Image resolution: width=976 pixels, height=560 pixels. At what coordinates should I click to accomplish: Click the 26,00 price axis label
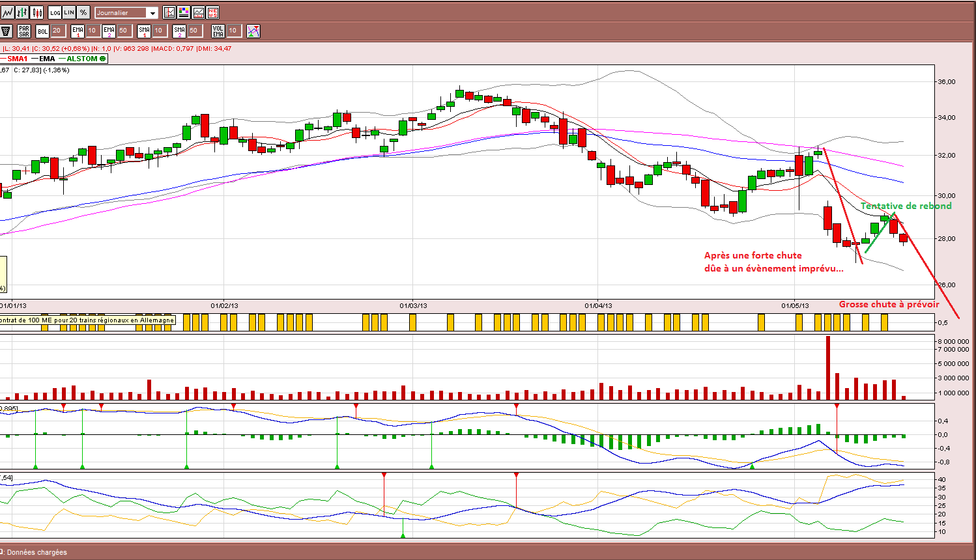pos(947,285)
